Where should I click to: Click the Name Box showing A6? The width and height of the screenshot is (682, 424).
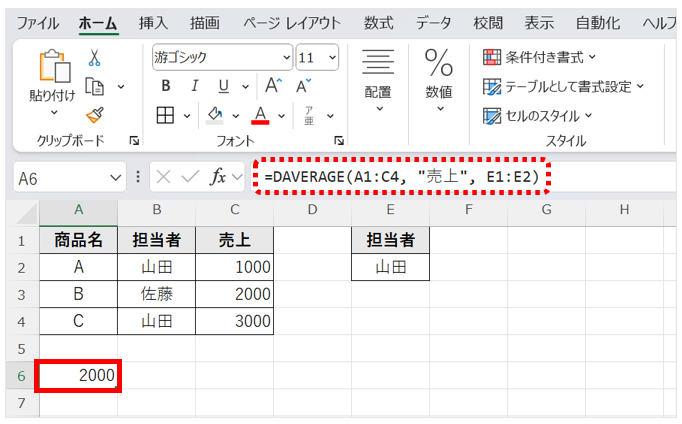[70, 178]
